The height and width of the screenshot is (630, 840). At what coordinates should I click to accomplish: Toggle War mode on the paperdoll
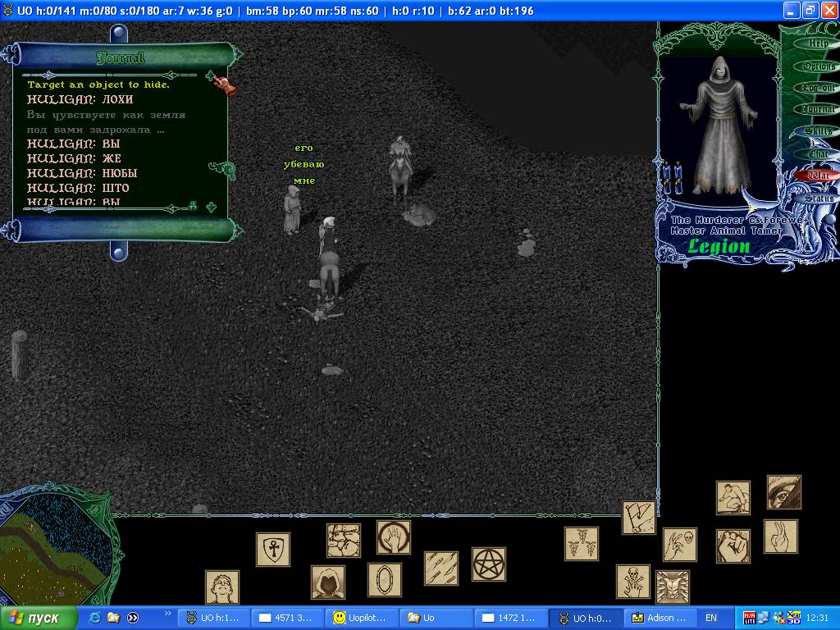tap(818, 175)
